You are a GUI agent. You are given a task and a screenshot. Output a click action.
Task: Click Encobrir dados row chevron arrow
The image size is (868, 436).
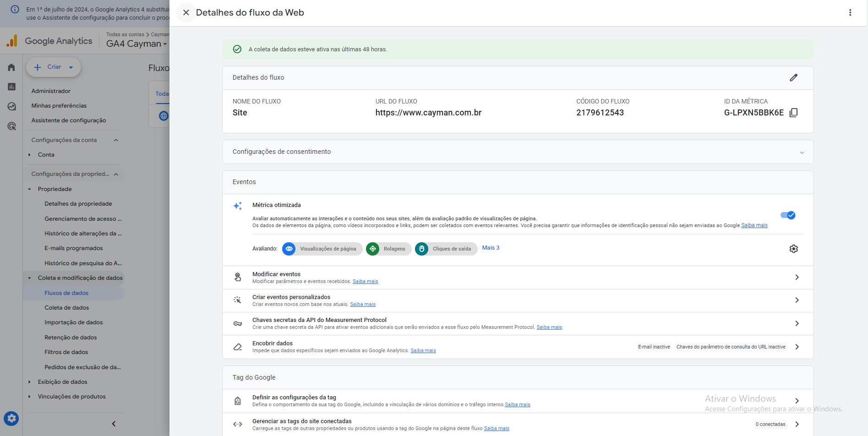pyautogui.click(x=797, y=347)
